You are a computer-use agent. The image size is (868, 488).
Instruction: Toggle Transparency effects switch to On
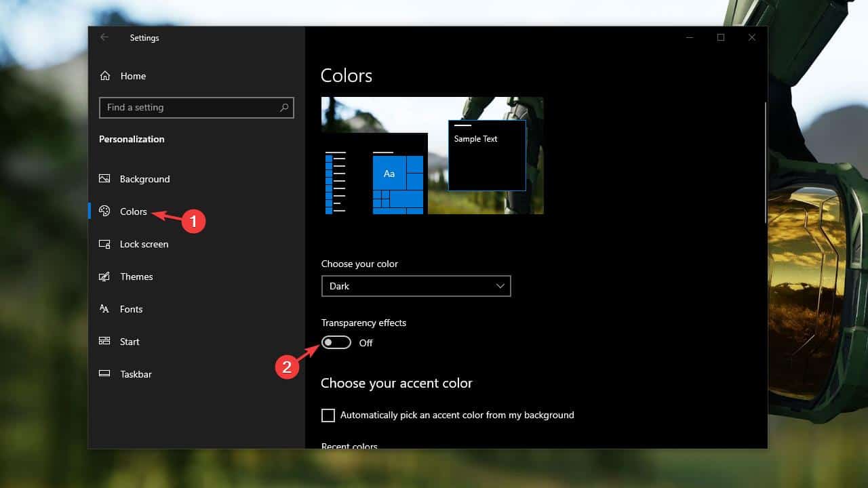pos(336,342)
